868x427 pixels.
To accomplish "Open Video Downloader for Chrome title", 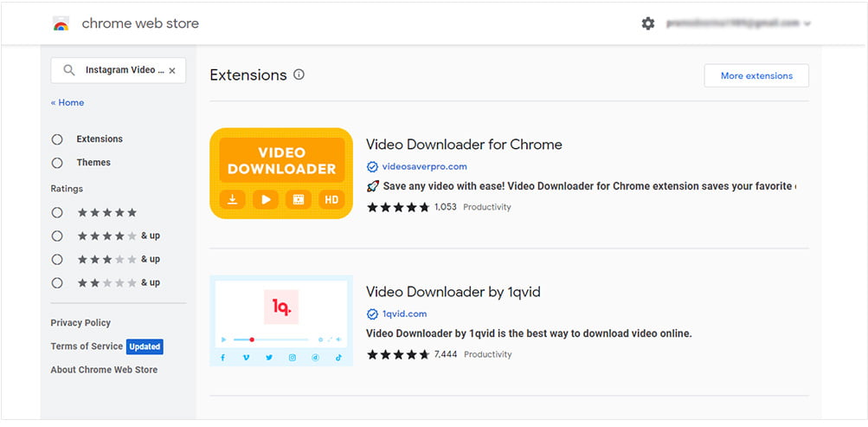I will coord(464,145).
